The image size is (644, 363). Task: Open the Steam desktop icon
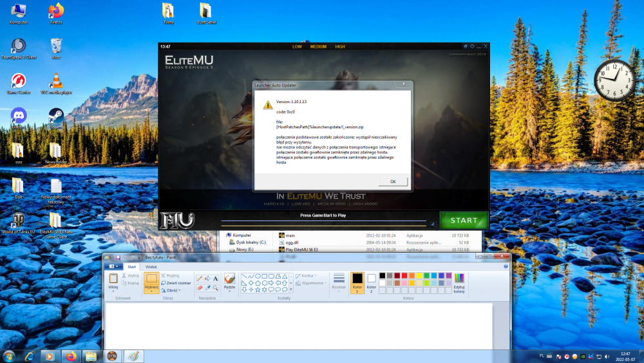tap(56, 119)
